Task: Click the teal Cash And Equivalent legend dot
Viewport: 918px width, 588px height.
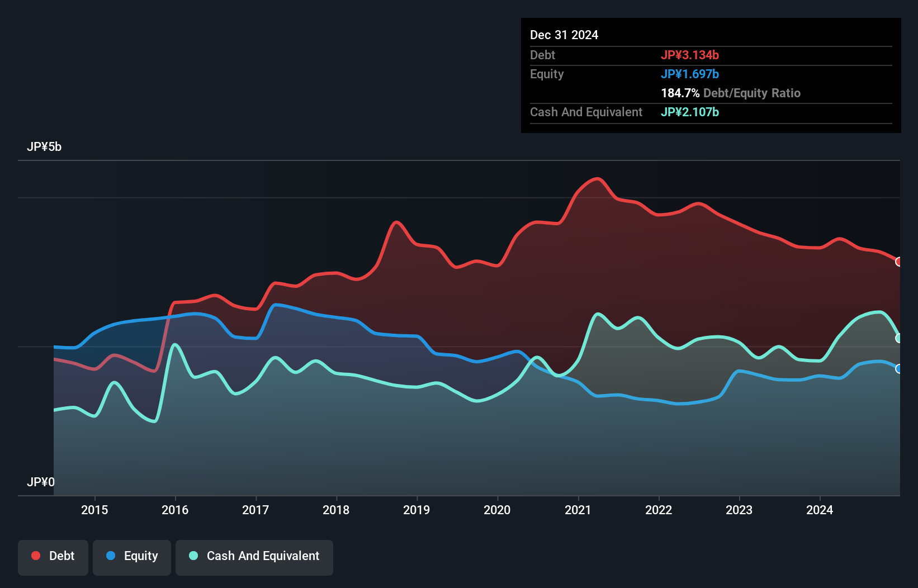Action: (x=193, y=556)
